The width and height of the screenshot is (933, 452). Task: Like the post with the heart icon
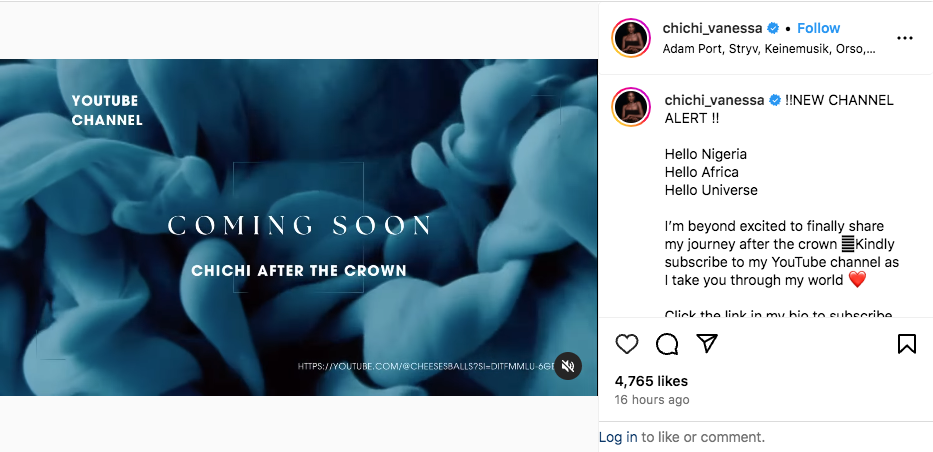click(627, 344)
